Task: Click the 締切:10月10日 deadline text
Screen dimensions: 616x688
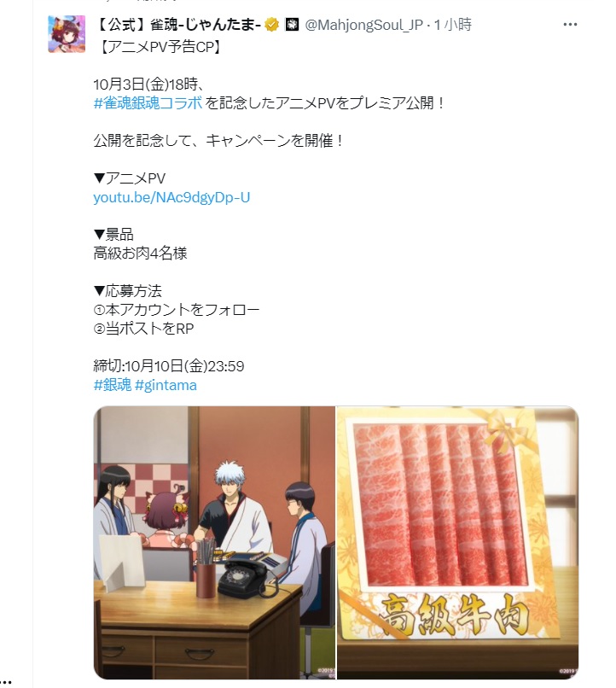Action: coord(169,366)
